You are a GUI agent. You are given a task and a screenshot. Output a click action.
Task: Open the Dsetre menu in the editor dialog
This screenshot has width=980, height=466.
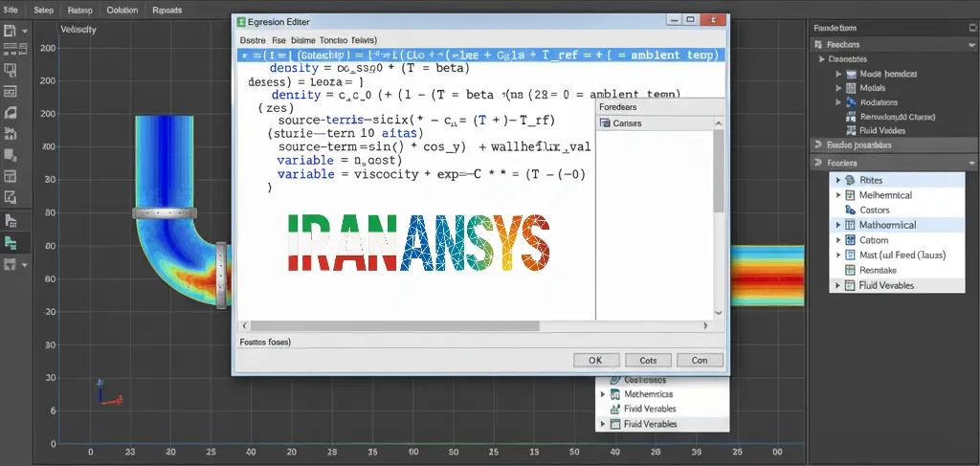point(253,39)
